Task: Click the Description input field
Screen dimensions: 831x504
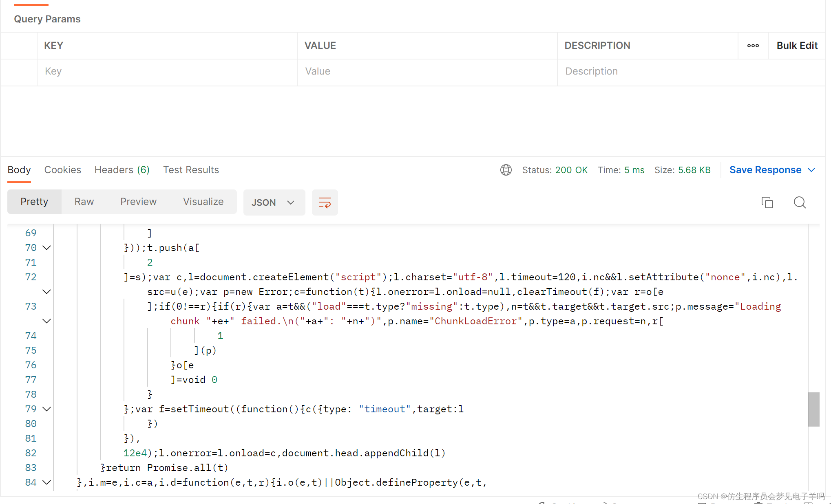Action: (692, 72)
